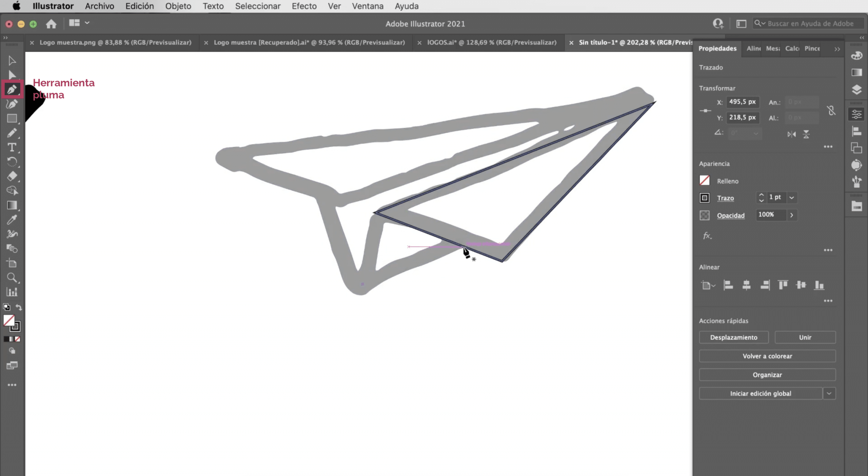Select the Artboard tool

click(12, 263)
